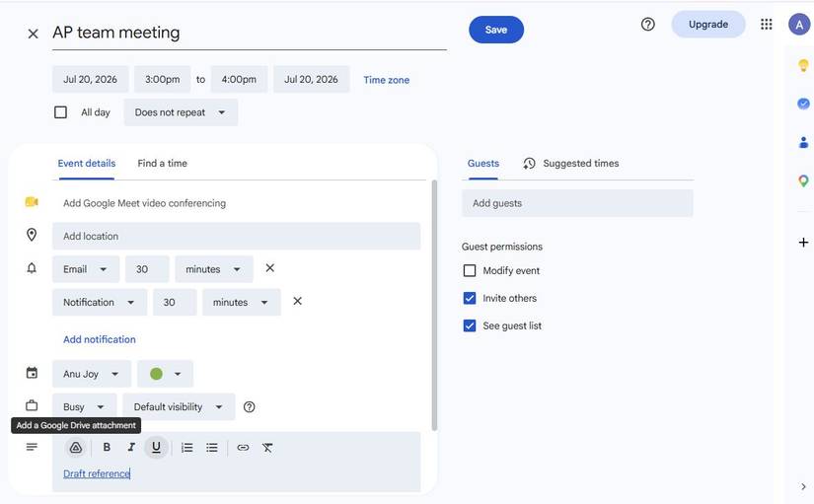Screen dimensions: 814x504
Task: Click the start date Jul 20, 2026
Action: pyautogui.click(x=91, y=80)
